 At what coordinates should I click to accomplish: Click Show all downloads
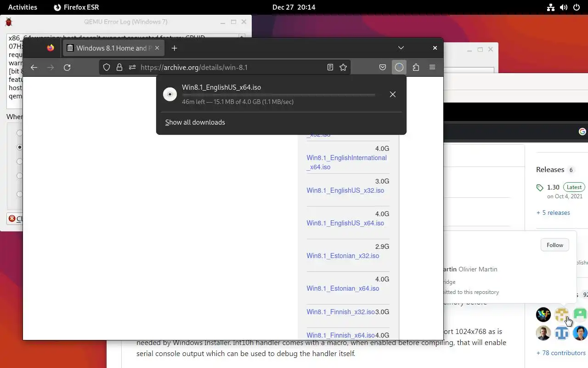(x=195, y=122)
